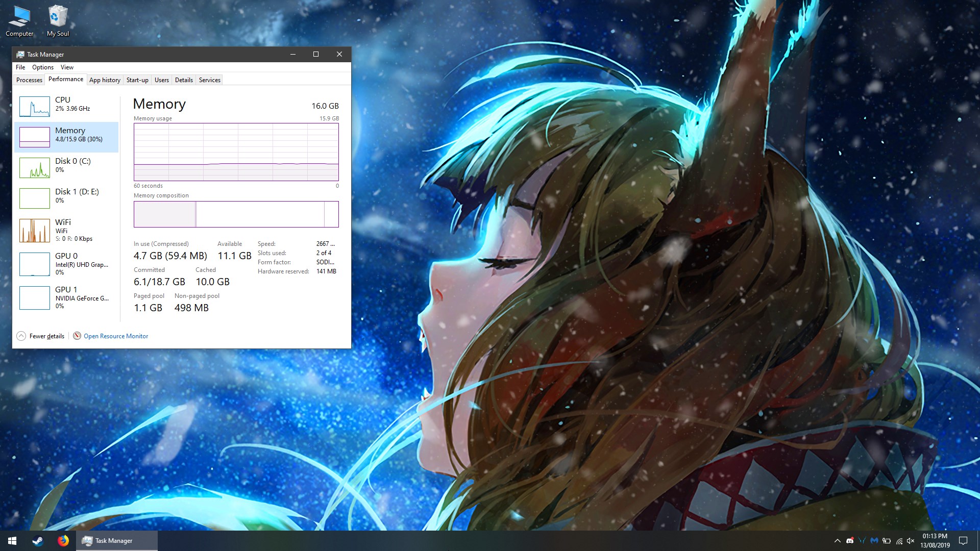The image size is (980, 551).
Task: Click the Memory usage graph
Action: (236, 152)
